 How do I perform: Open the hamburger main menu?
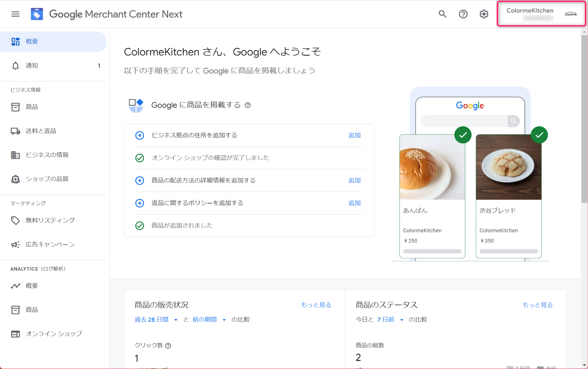click(x=15, y=14)
